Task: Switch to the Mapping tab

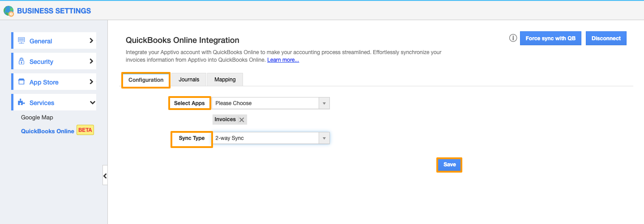Action: coord(225,80)
